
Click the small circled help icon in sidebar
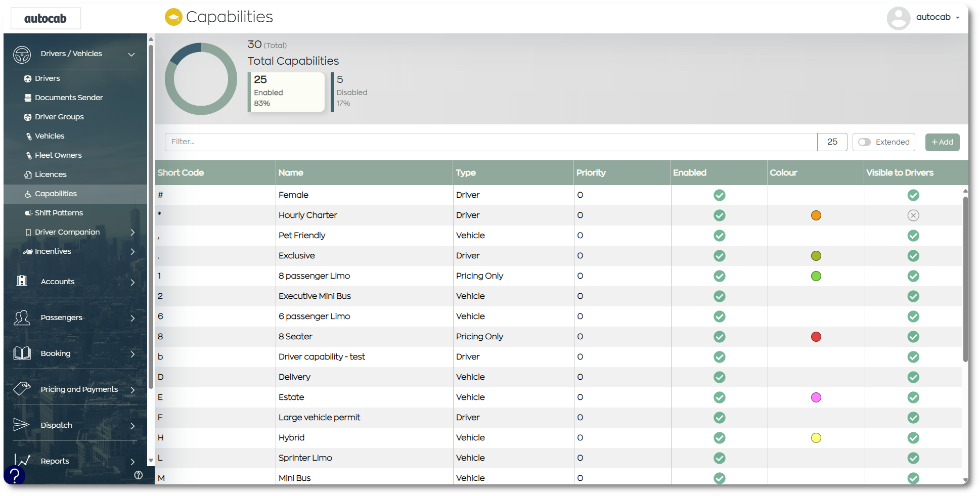coord(139,475)
